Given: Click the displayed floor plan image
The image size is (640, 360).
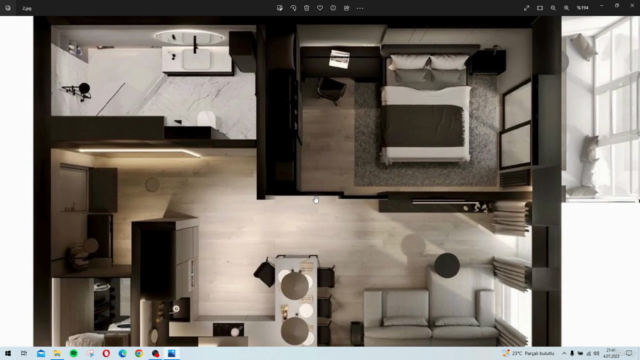Looking at the screenshot, I should click(297, 181).
